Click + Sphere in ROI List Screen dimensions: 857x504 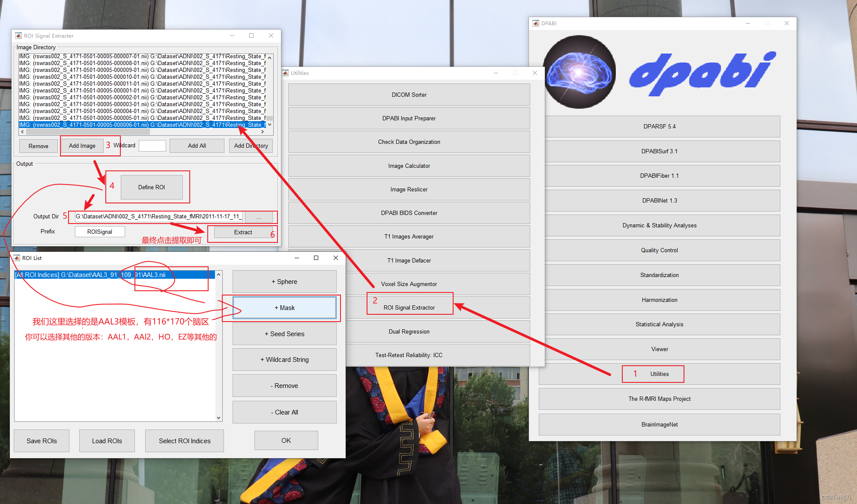284,282
